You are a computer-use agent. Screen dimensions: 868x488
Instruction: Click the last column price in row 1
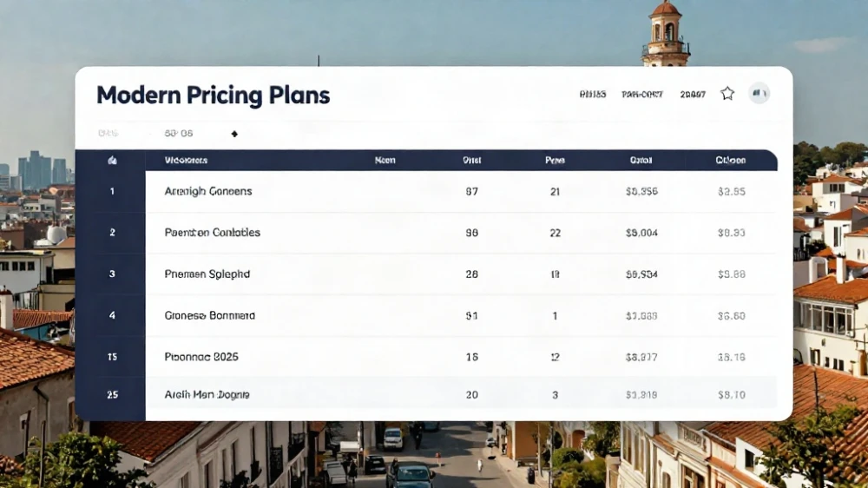(731, 192)
